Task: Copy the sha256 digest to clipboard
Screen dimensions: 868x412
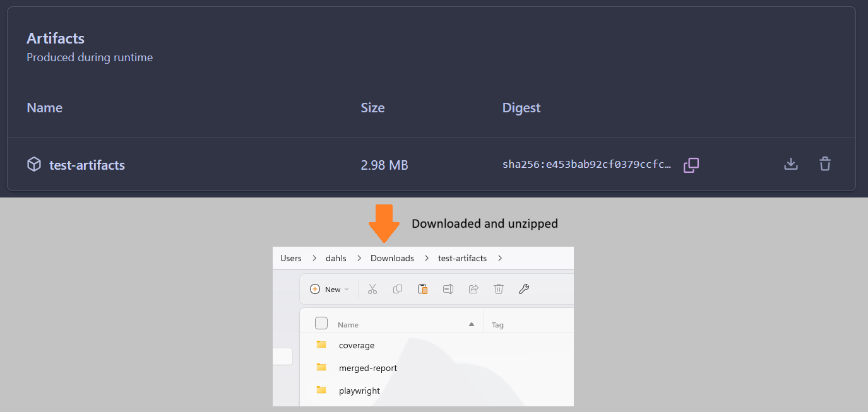Action: click(691, 165)
